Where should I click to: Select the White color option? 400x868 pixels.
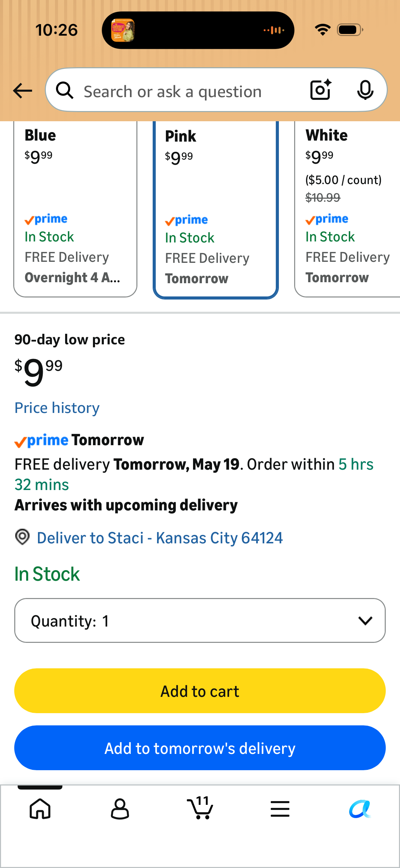coord(347,209)
